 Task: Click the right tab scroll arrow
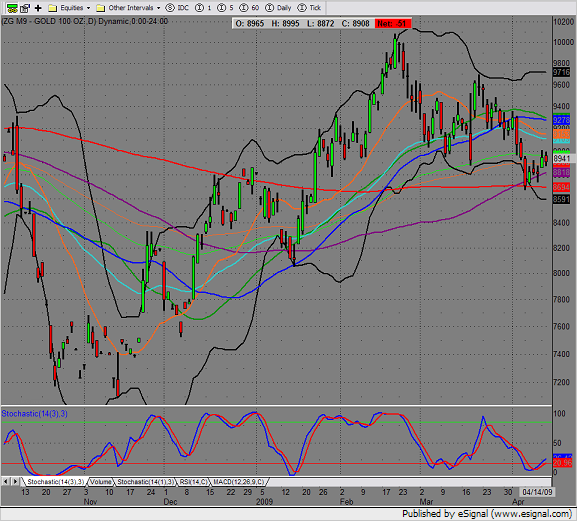point(15,481)
